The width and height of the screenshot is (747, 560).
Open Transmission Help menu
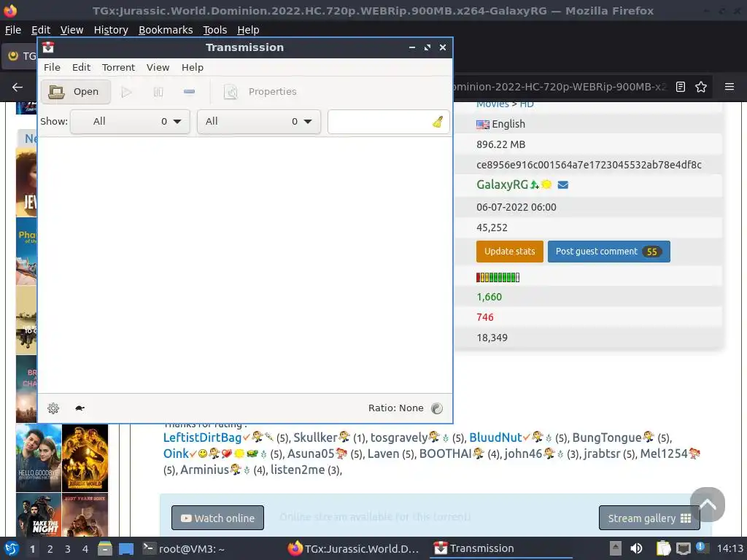193,67
